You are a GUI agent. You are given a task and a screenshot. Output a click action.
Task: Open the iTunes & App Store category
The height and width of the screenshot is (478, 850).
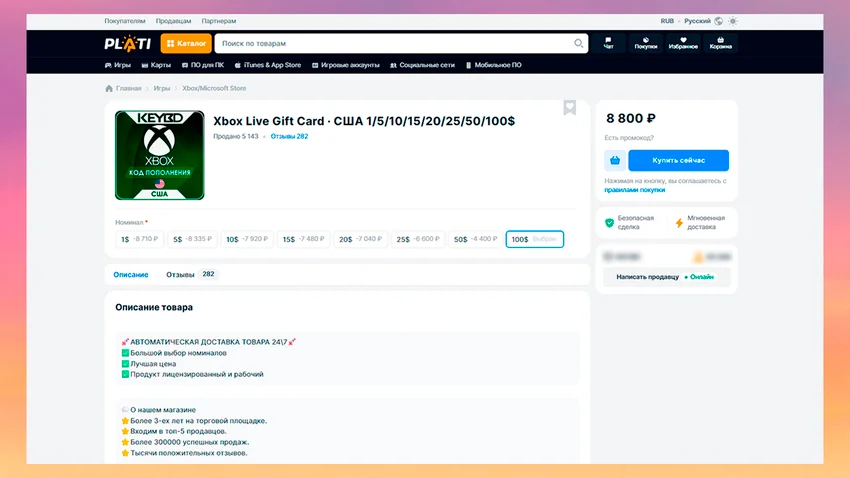[x=268, y=65]
